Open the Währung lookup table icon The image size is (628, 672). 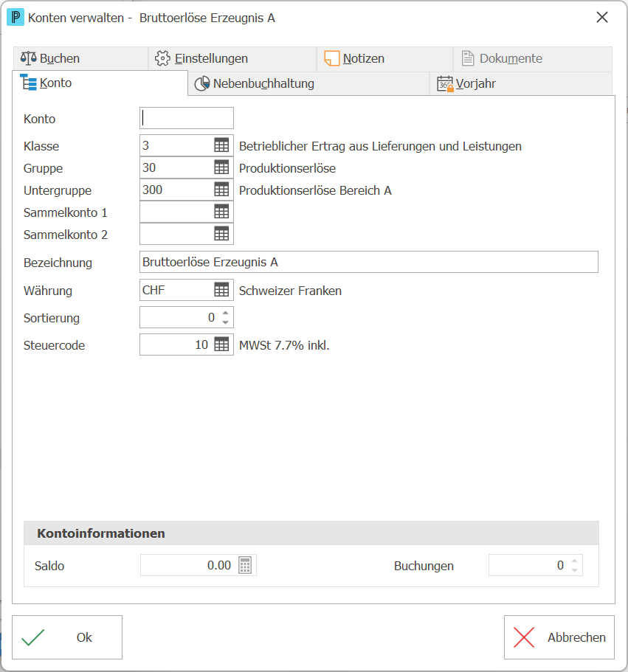coord(221,290)
